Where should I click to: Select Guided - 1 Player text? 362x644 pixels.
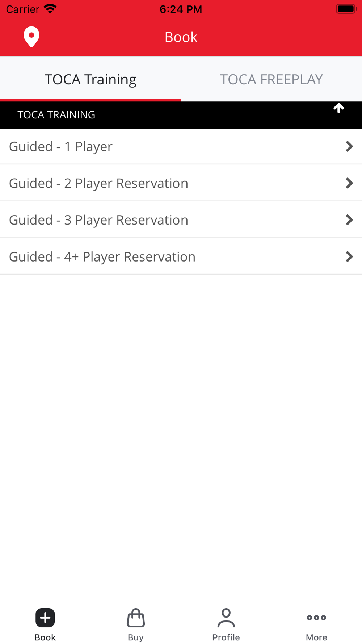[61, 146]
